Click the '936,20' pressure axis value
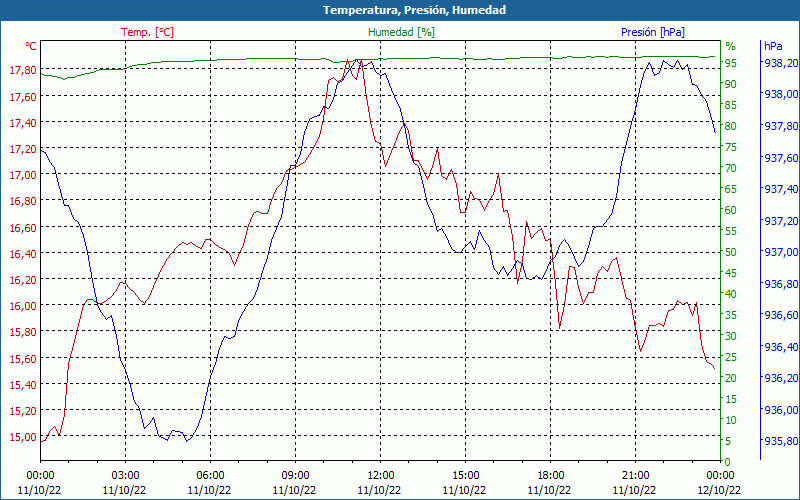800x500 pixels. (781, 378)
